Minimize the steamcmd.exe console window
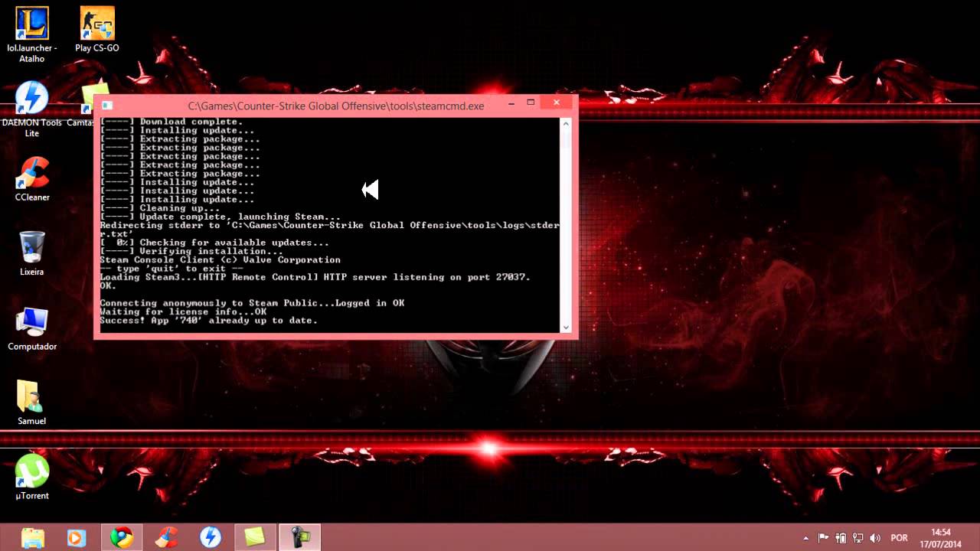Image resolution: width=980 pixels, height=551 pixels. 511,103
